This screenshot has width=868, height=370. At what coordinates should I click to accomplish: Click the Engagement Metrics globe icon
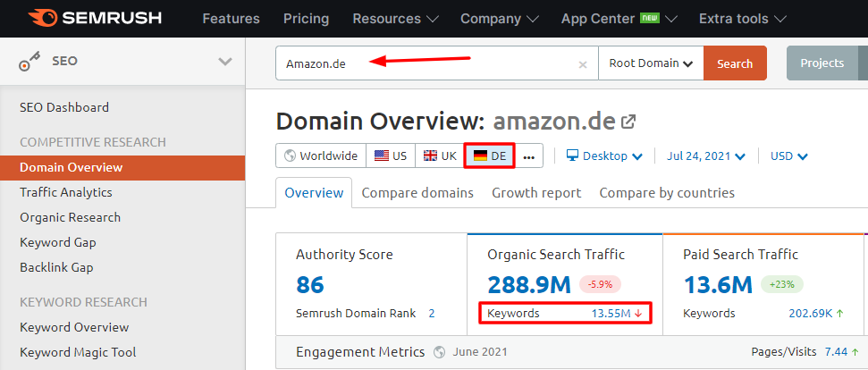440,352
